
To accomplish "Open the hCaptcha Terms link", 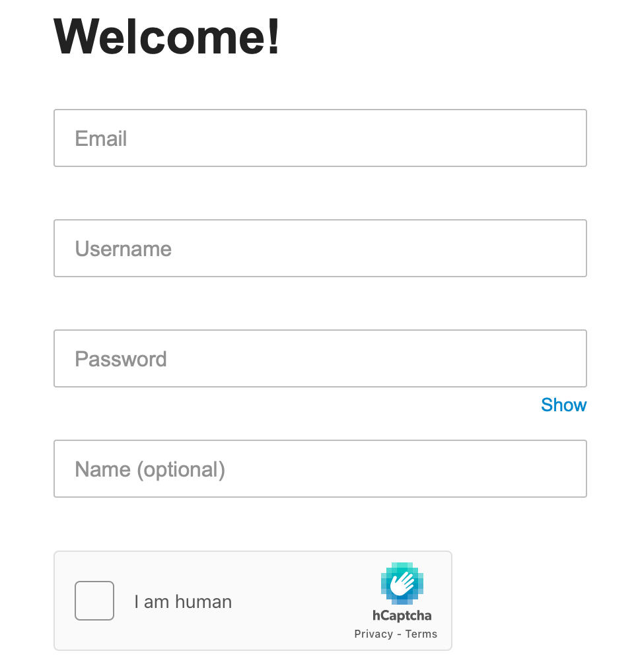I will pos(421,634).
